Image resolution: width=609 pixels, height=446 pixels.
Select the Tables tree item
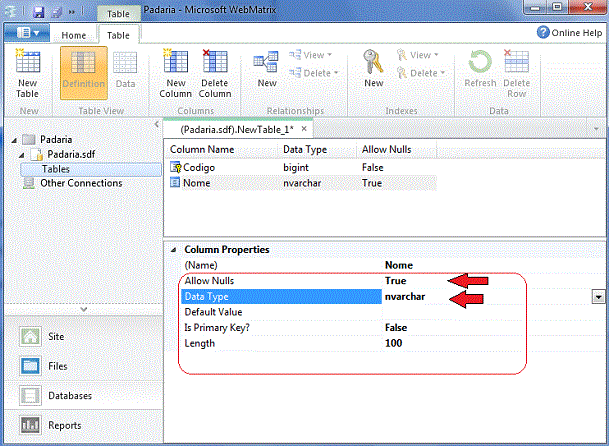point(56,169)
